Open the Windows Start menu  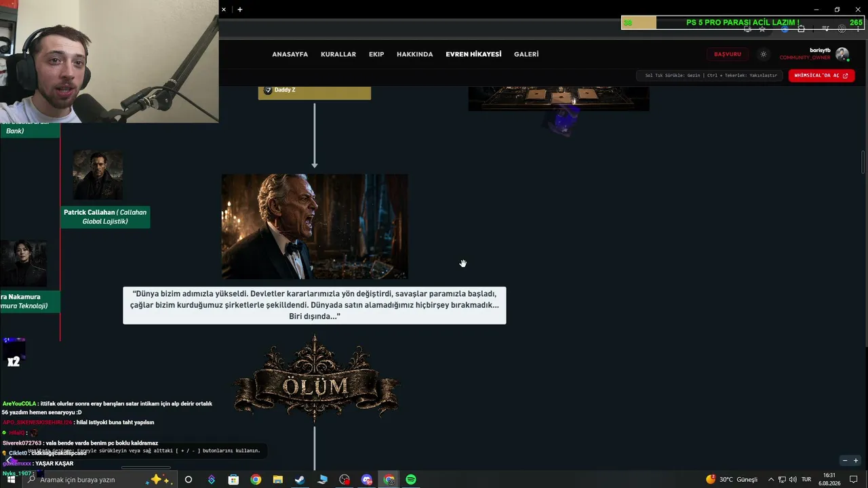(11, 479)
